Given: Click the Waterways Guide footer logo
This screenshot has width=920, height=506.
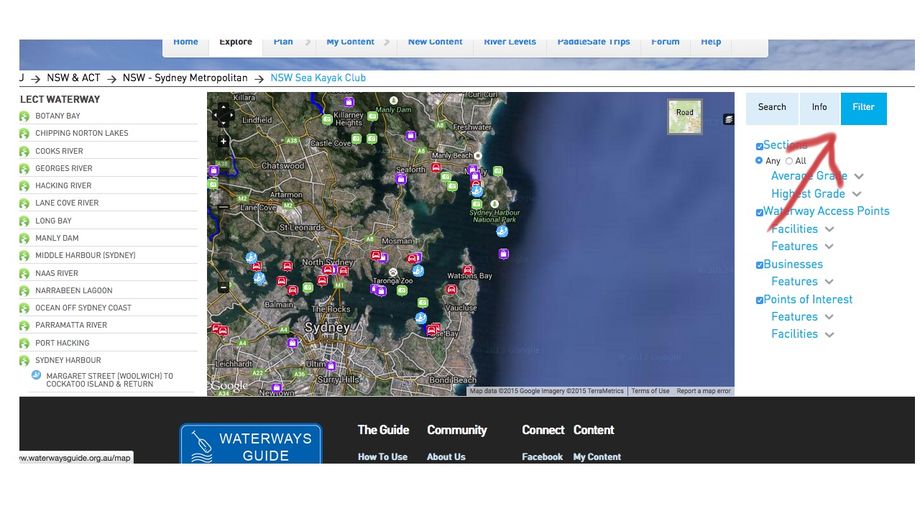Looking at the screenshot, I should point(251,444).
